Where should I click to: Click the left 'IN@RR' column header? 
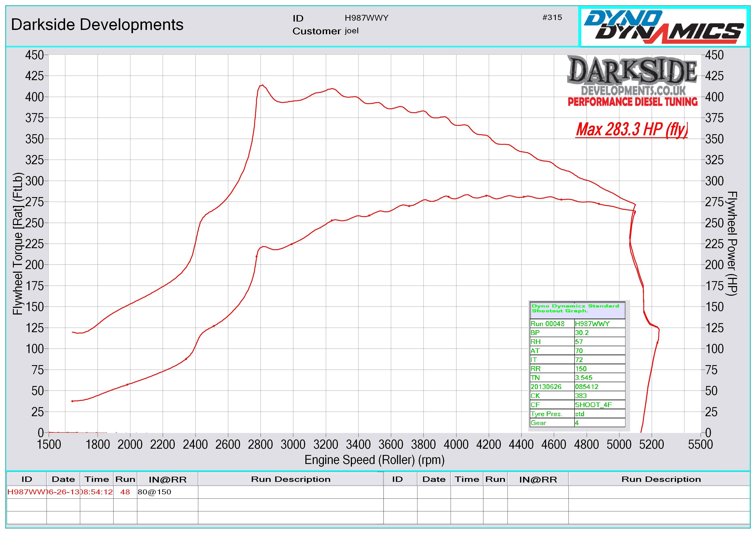[x=168, y=480]
